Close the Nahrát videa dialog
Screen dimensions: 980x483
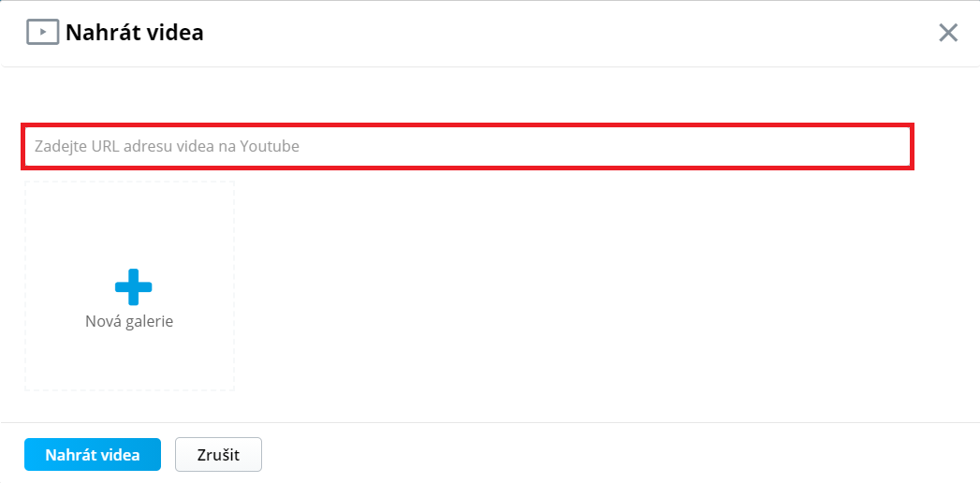948,33
